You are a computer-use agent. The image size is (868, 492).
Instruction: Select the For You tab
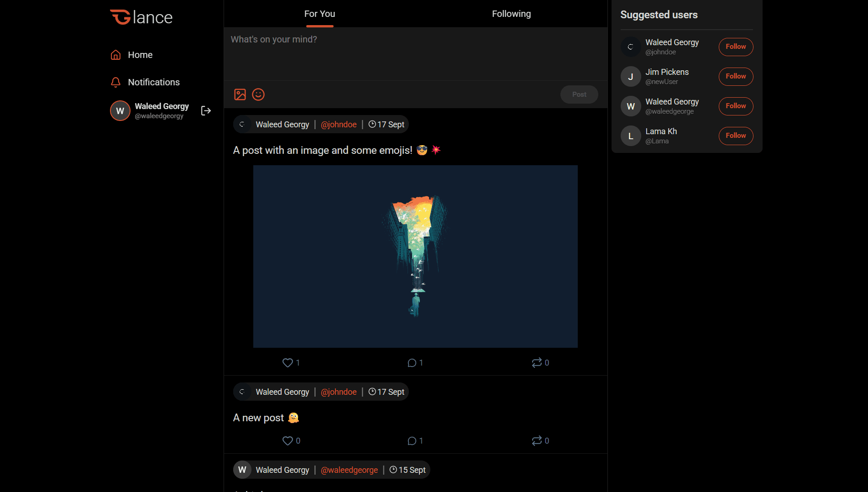[319, 14]
